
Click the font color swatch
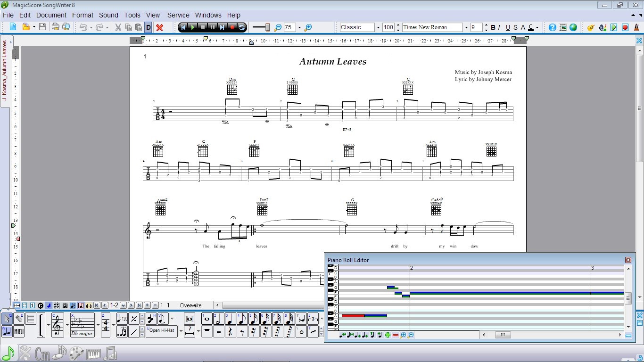click(531, 27)
